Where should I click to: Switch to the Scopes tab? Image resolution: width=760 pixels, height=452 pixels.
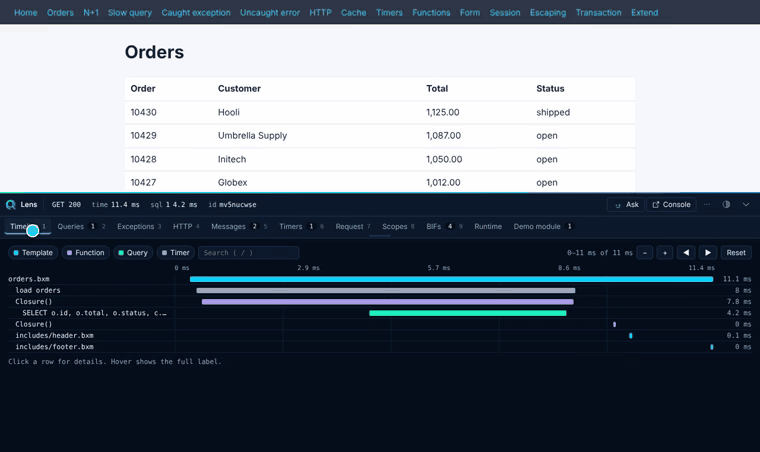click(398, 226)
